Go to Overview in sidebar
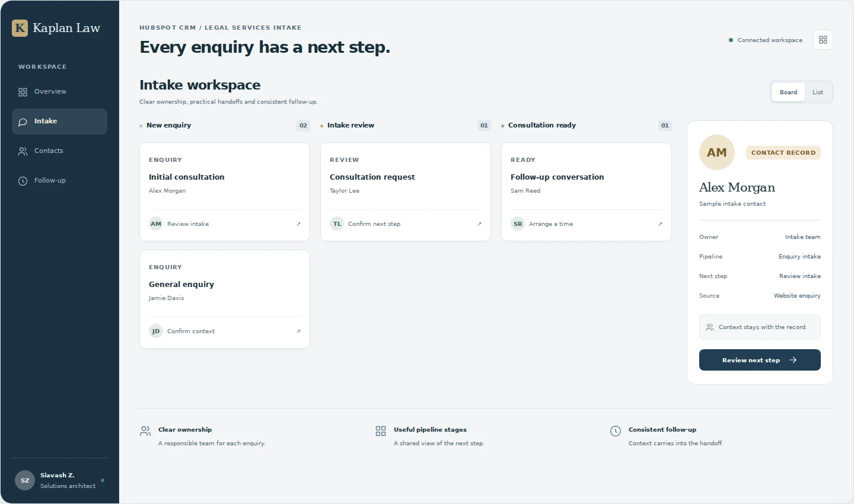Screen dimensions: 854x504 (x=59, y=92)
